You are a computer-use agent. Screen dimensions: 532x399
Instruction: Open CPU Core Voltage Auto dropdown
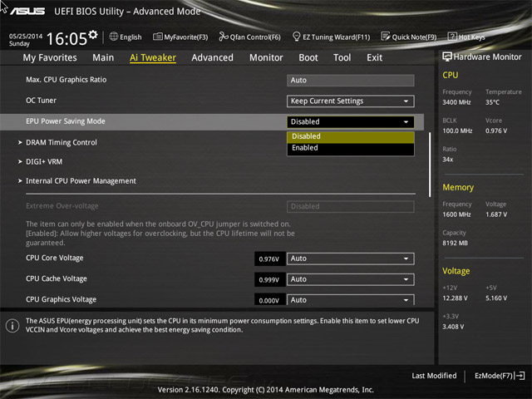pyautogui.click(x=351, y=259)
